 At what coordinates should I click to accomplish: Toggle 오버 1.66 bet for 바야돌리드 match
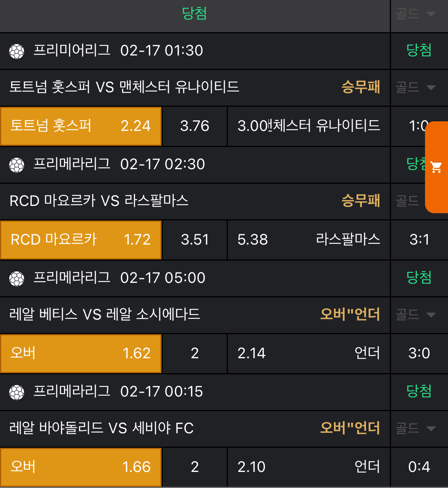click(81, 467)
